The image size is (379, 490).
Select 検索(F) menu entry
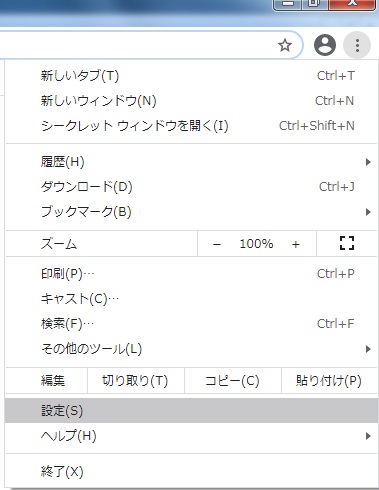tap(191, 324)
